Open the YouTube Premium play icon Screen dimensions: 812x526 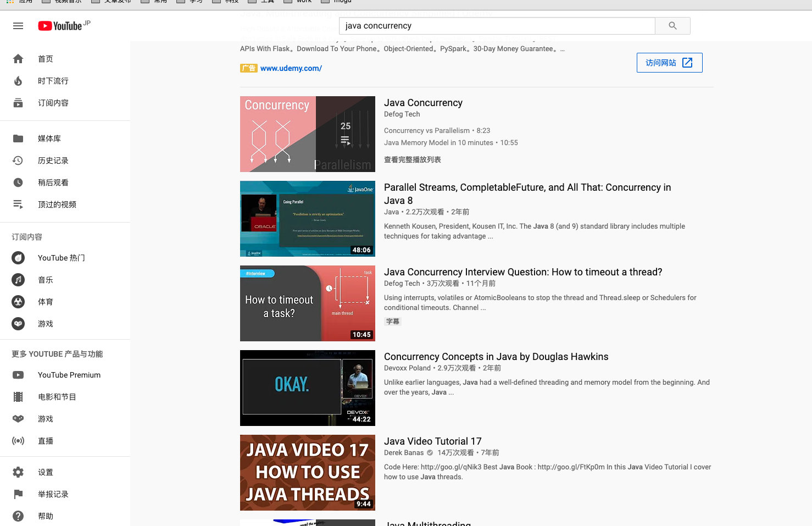[x=18, y=375]
